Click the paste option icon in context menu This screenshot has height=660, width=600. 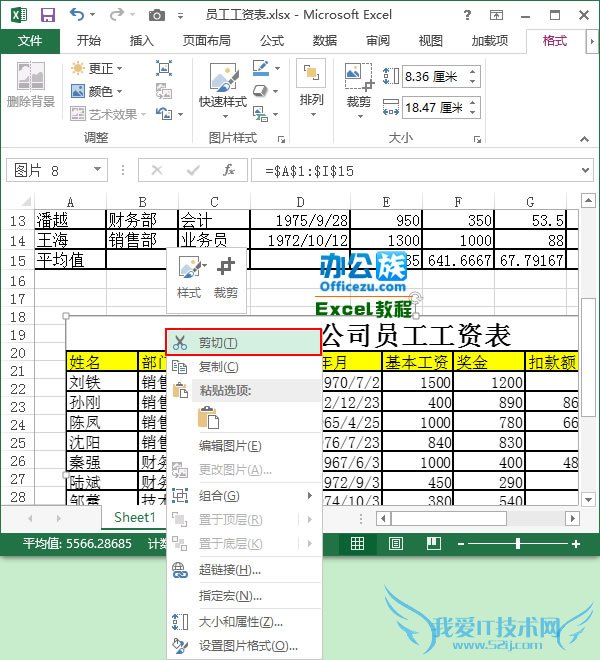click(x=208, y=418)
